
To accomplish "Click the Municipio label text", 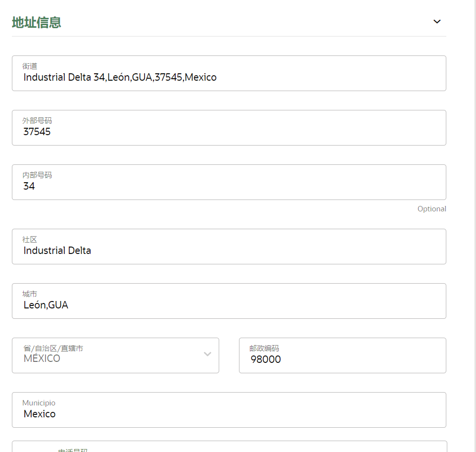I will 39,403.
